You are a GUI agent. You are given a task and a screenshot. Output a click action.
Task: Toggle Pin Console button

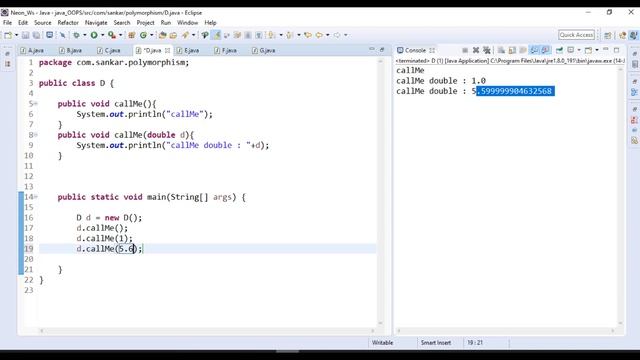559,50
